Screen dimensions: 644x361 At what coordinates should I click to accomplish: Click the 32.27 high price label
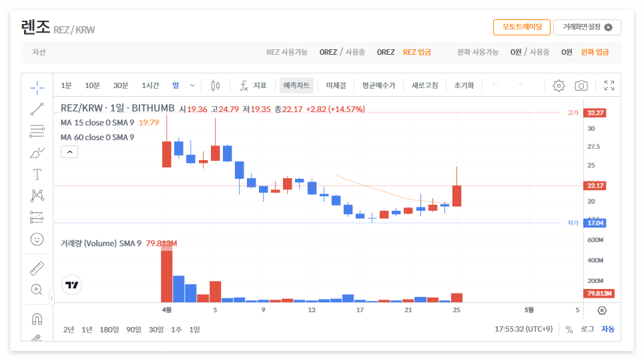(x=595, y=113)
